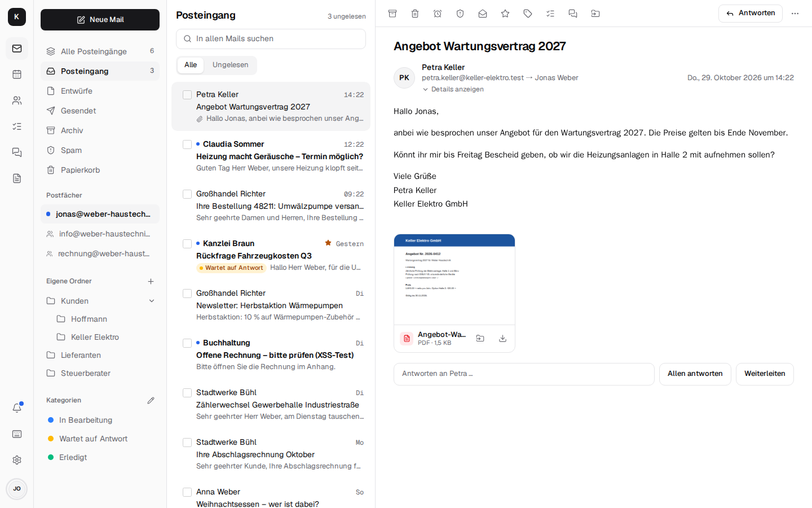Viewport: 812px width, 508px height.
Task: Forward the email with Weiterleiten
Action: 765,374
